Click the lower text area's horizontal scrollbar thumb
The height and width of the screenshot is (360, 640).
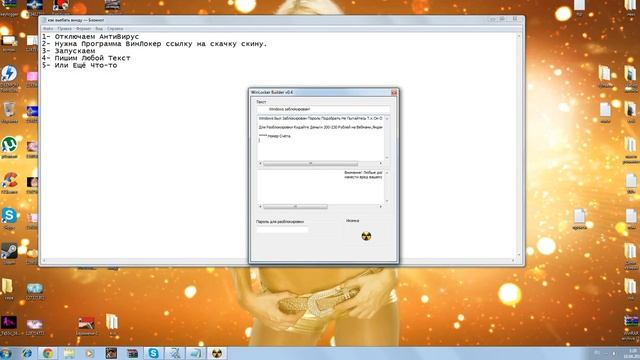point(295,207)
